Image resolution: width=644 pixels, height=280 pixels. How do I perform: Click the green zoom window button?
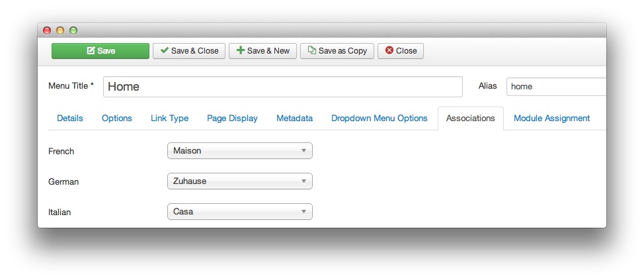tap(73, 30)
